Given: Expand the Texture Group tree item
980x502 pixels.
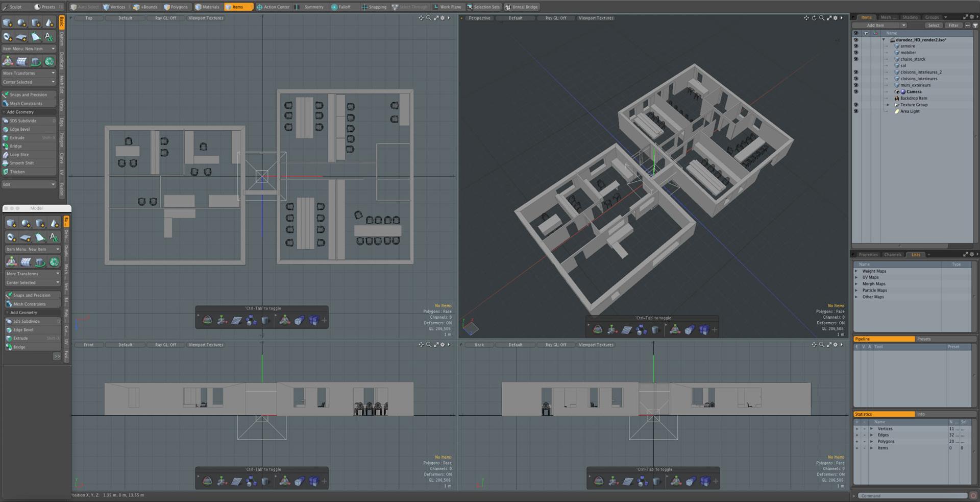Looking at the screenshot, I should tap(888, 105).
